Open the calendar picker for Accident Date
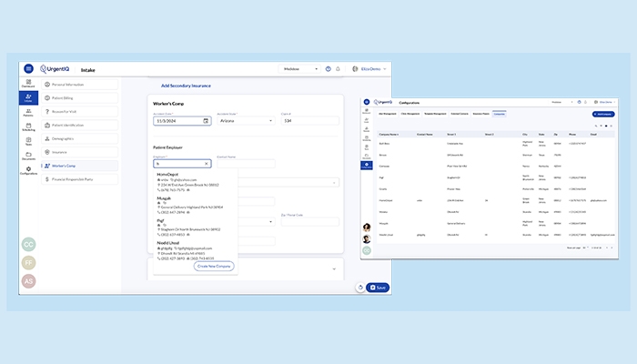 [x=206, y=121]
